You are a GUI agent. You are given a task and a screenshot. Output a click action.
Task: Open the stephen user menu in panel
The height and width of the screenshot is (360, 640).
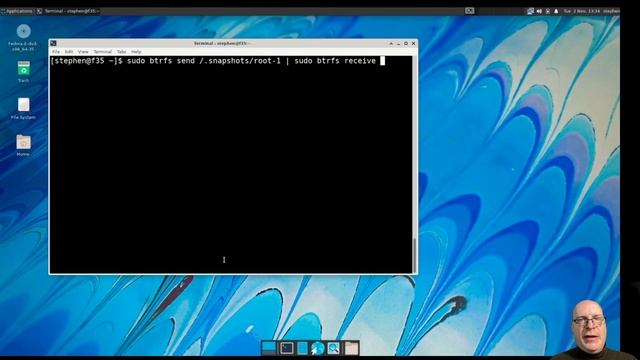click(611, 11)
